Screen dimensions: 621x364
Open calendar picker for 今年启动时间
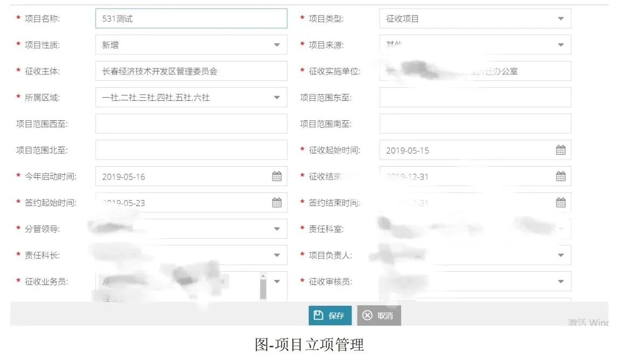(x=277, y=176)
